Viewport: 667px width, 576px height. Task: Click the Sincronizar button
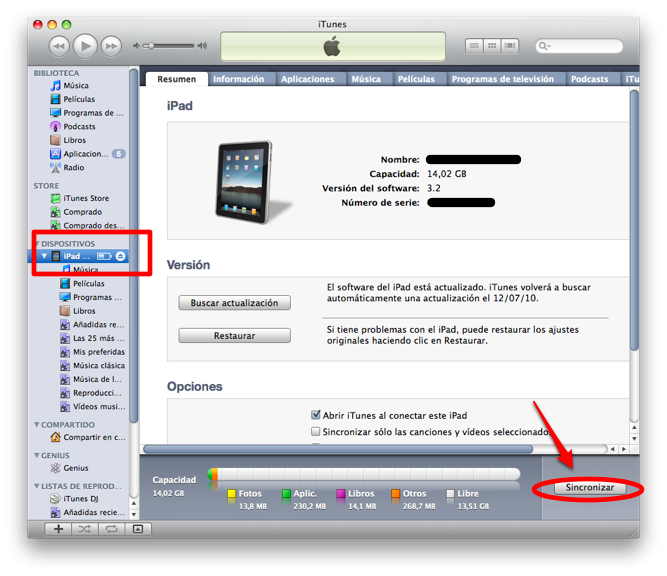coord(590,488)
